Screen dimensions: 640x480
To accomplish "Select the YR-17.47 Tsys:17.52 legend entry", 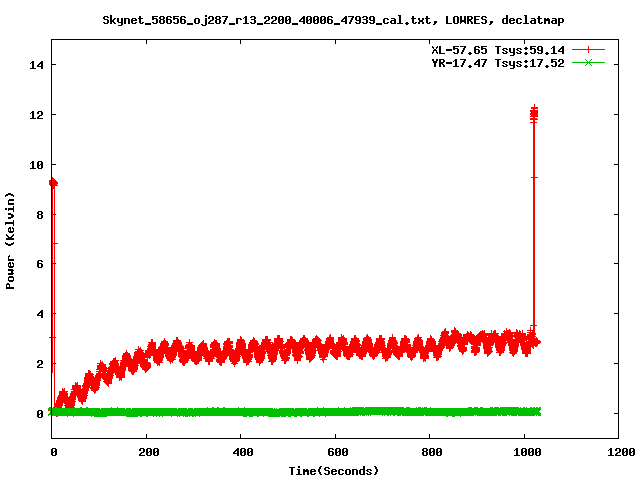I will (x=498, y=63).
